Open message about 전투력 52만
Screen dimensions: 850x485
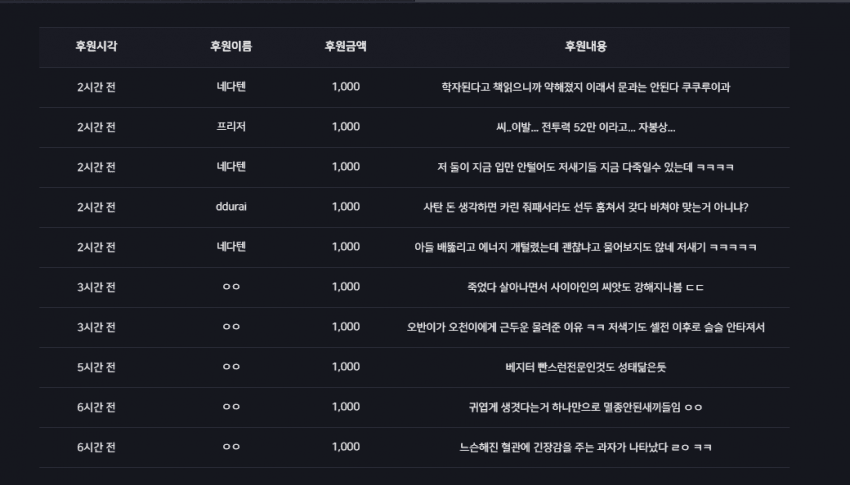point(585,127)
